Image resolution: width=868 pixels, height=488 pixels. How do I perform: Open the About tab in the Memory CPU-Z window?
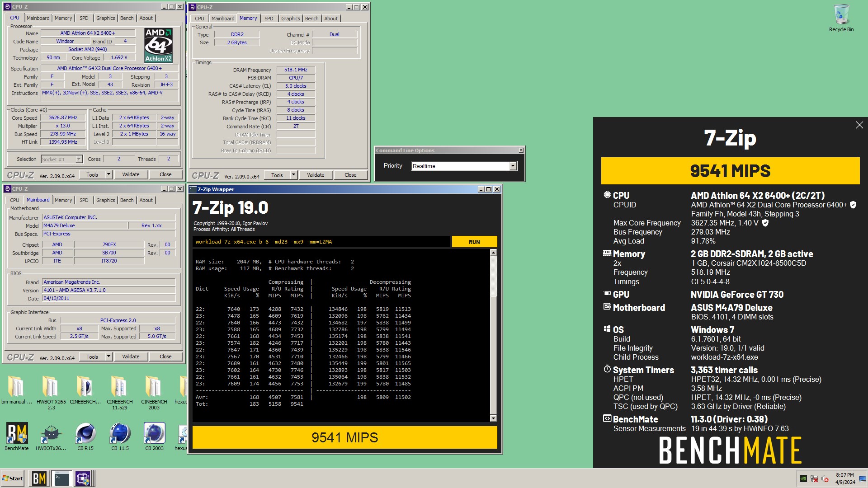[331, 19]
